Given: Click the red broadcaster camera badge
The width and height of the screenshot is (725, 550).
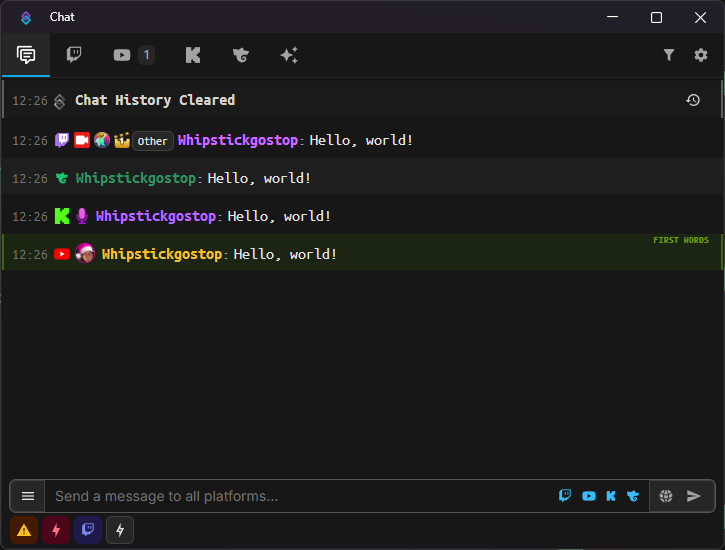Looking at the screenshot, I should click(x=82, y=140).
